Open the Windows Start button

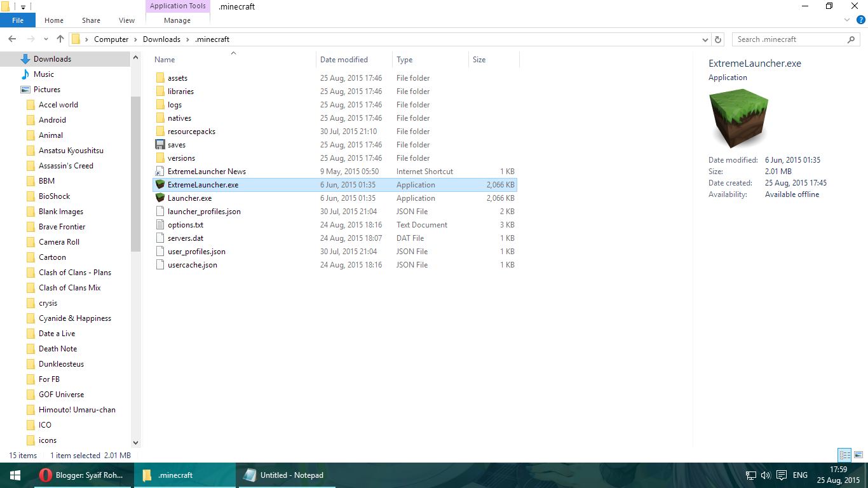click(x=15, y=475)
